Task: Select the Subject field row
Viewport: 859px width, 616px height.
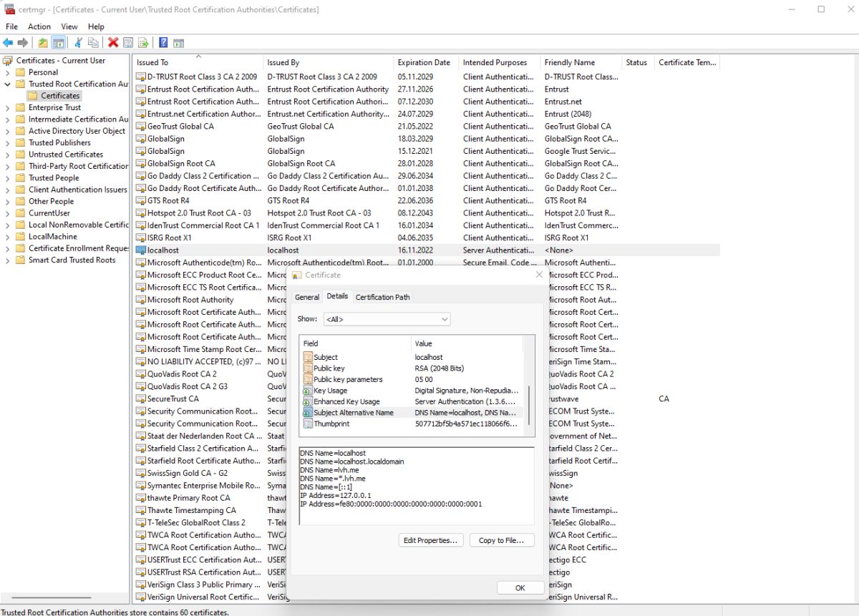Action: pos(412,357)
